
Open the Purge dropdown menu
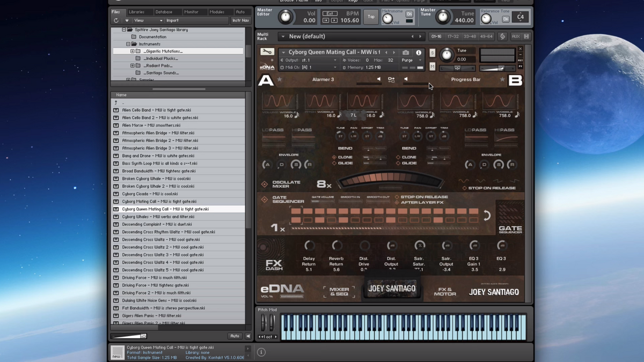pyautogui.click(x=410, y=60)
